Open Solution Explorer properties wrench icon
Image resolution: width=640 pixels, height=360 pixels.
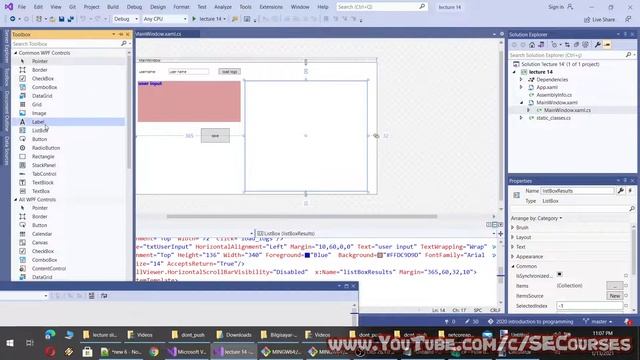(598, 44)
